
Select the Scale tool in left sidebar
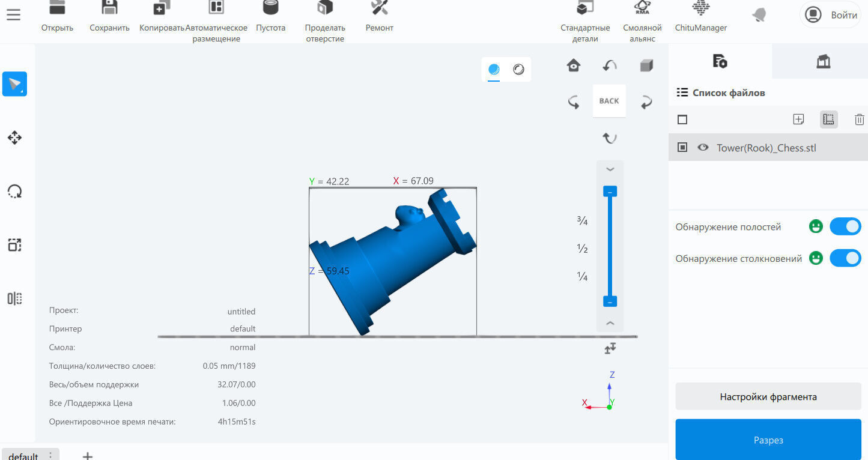14,245
